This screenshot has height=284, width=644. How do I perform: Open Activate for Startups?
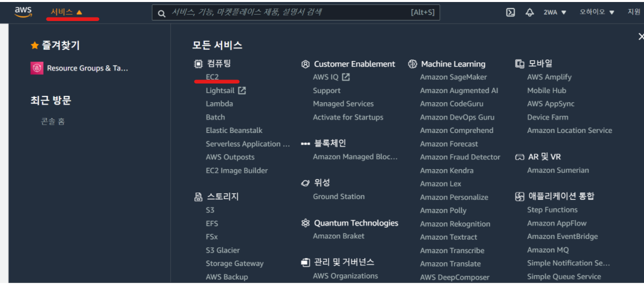(348, 117)
